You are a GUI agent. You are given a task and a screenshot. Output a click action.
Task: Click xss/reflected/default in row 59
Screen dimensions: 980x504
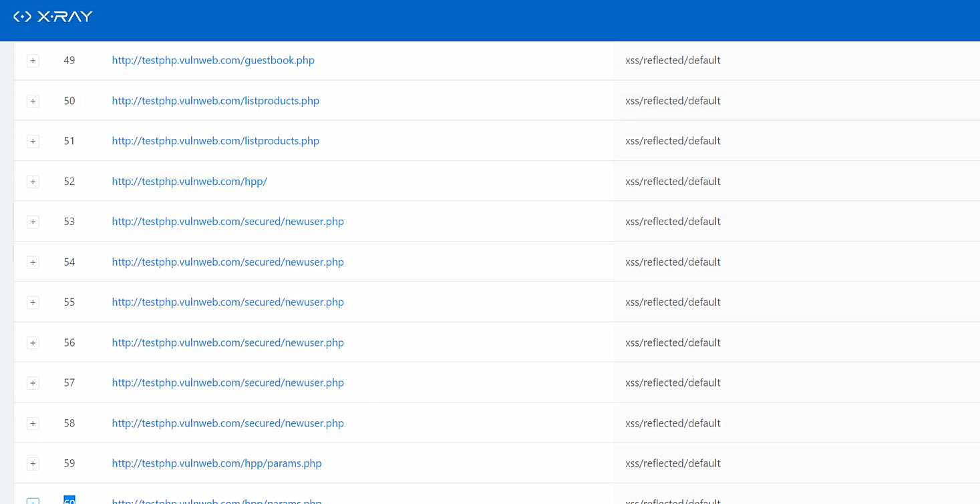pyautogui.click(x=673, y=463)
